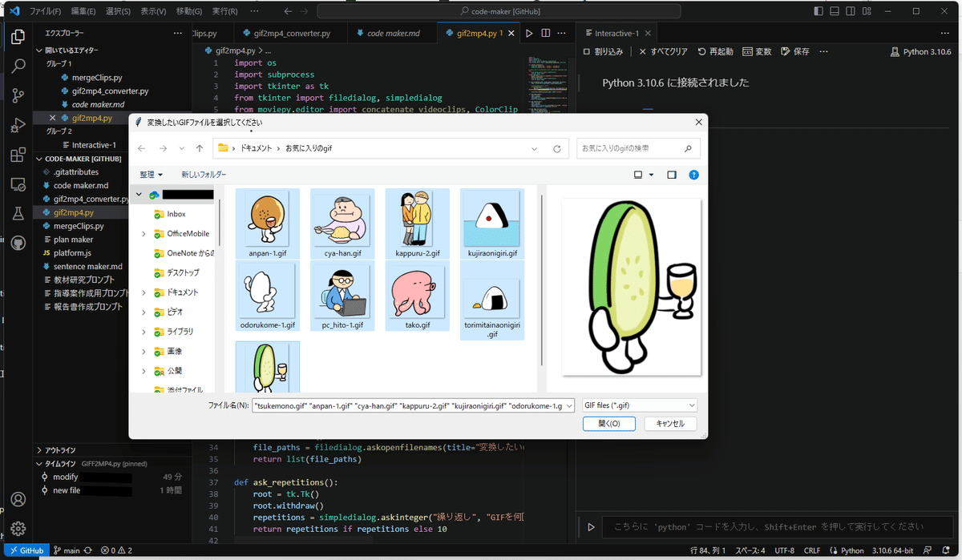Screen dimensions: 962x560
Task: Expand the ビデオ folder in the dialog tree
Action: click(143, 312)
